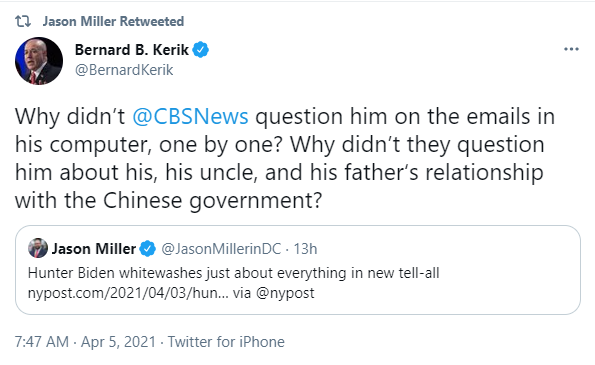595x365 pixels.
Task: Click Jason Miller's small avatar in quote
Action: [38, 249]
